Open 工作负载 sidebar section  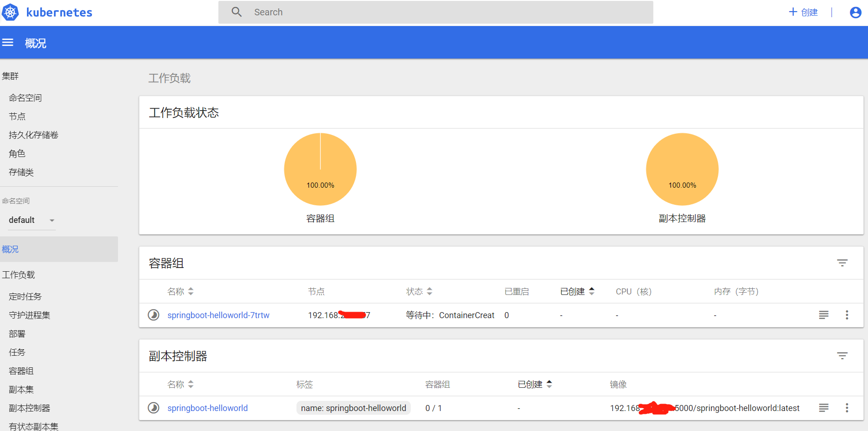point(19,275)
